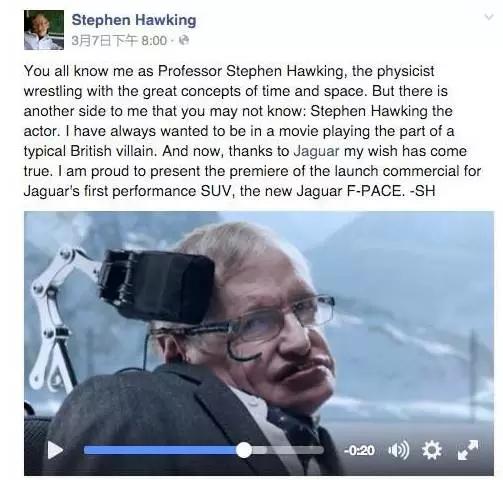This screenshot has width=503, height=480.
Task: Seek to unplayed gray portion of progress bar
Action: click(288, 451)
